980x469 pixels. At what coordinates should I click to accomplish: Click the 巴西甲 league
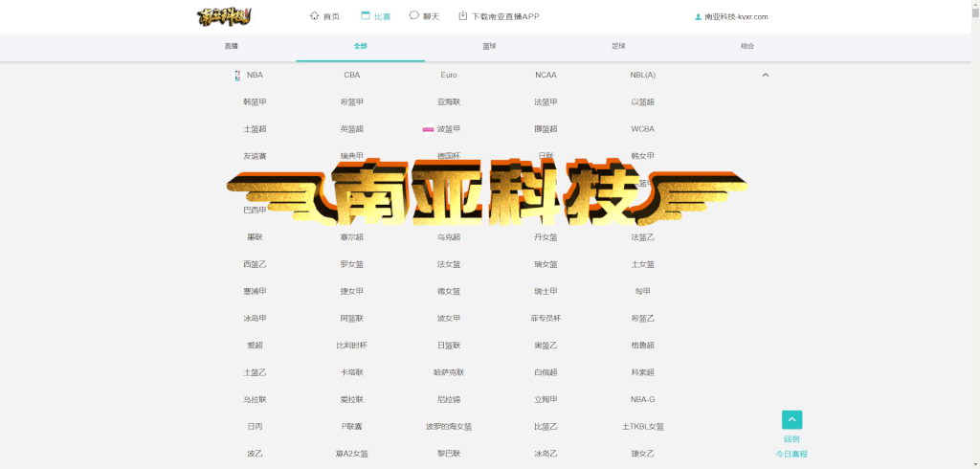tap(255, 211)
